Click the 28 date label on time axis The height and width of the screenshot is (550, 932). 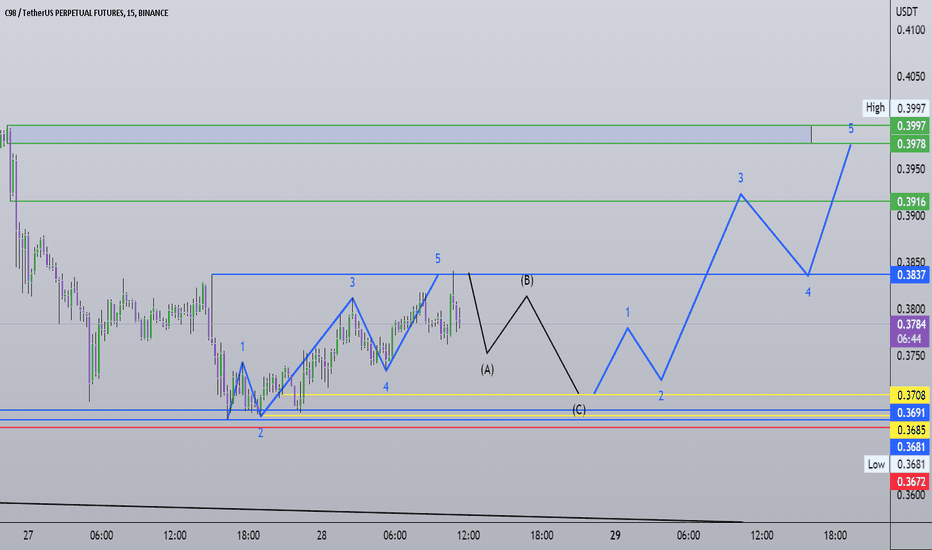click(x=322, y=536)
